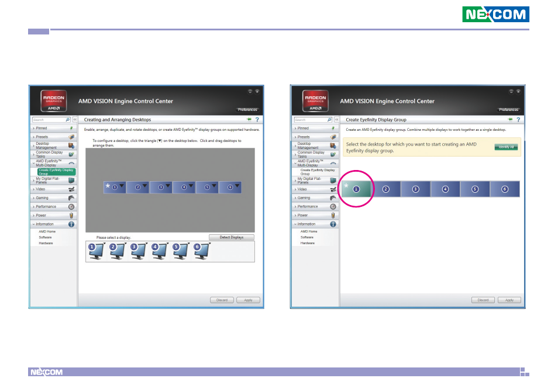Collapse sidebar with double-arrow in left window
This screenshot has height=392, width=558.
[75, 120]
